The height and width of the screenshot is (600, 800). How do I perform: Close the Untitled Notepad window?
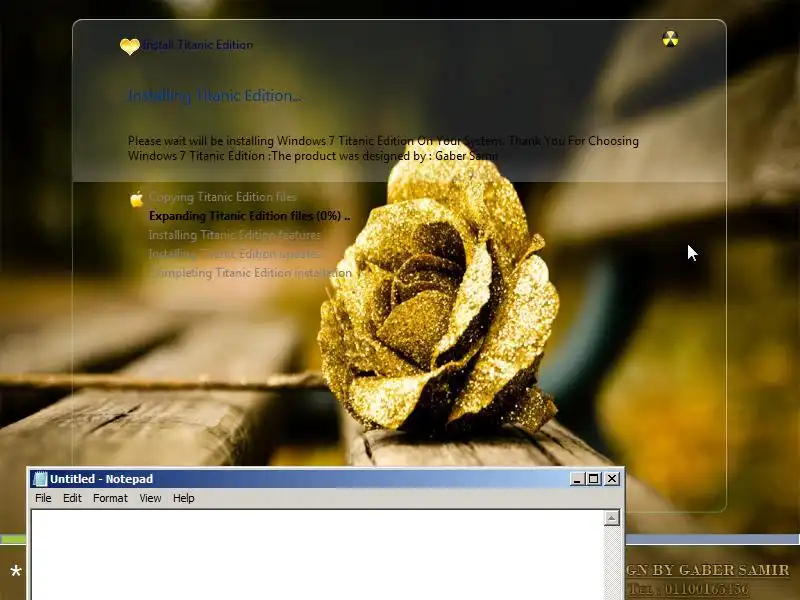612,479
